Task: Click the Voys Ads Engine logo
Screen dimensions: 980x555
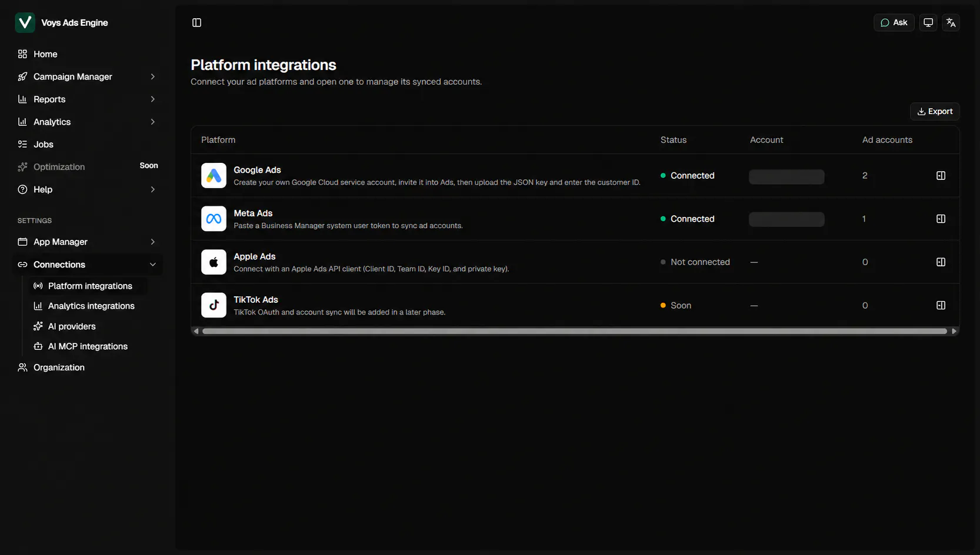Action: click(x=25, y=23)
